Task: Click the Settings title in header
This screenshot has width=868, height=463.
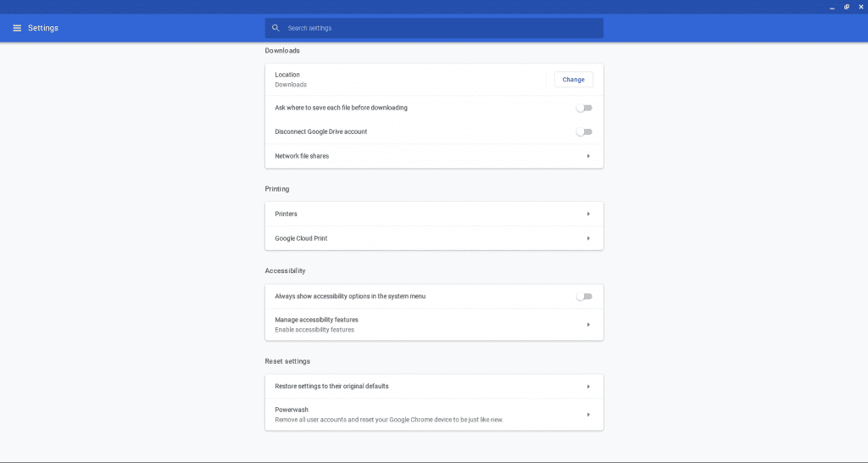Action: (43, 28)
